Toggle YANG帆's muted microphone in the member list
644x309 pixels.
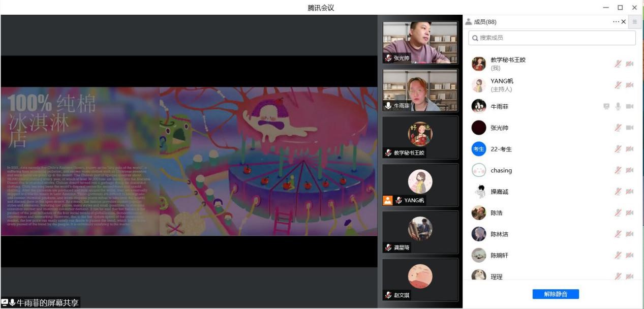pyautogui.click(x=618, y=85)
